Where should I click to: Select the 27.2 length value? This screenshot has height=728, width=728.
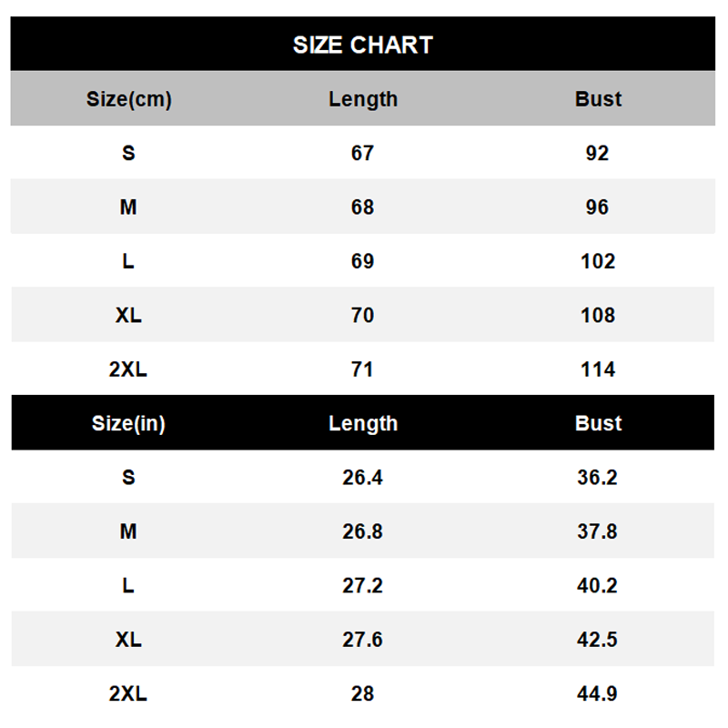tap(362, 585)
